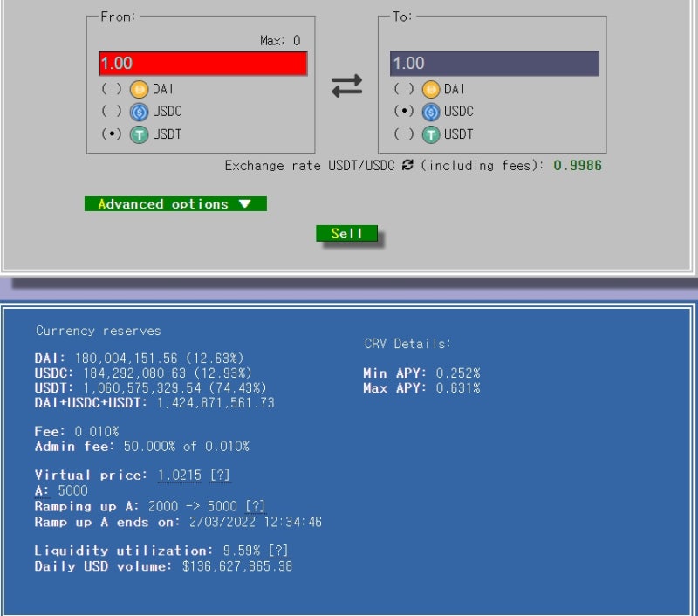The height and width of the screenshot is (616, 698).
Task: Click the Virtual price 1.0215 value
Action: pyautogui.click(x=180, y=476)
